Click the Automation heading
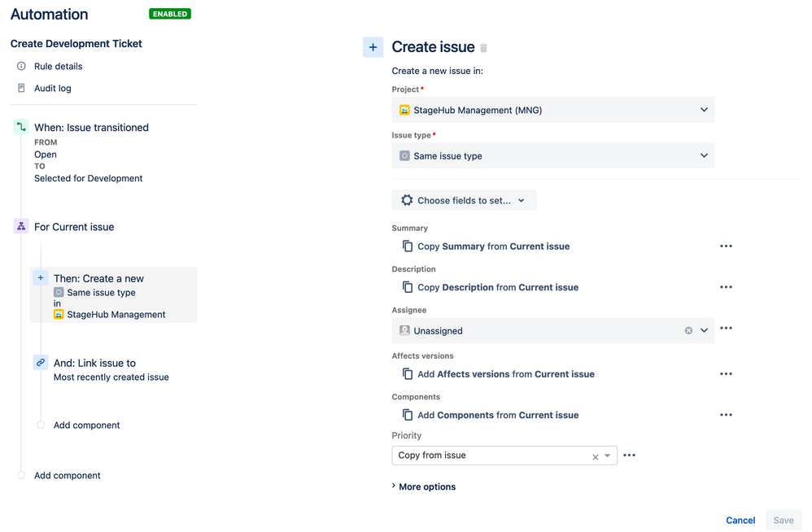812x532 pixels. 49,14
